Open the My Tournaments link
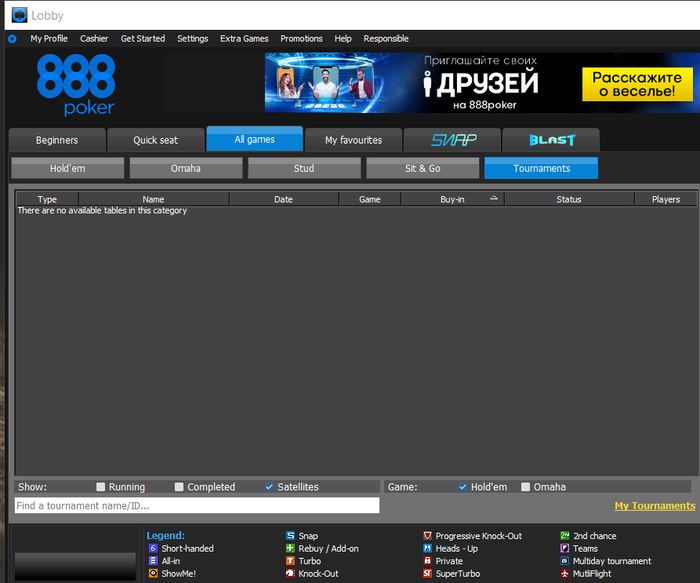Screen dimensions: 700x583 click(654, 506)
